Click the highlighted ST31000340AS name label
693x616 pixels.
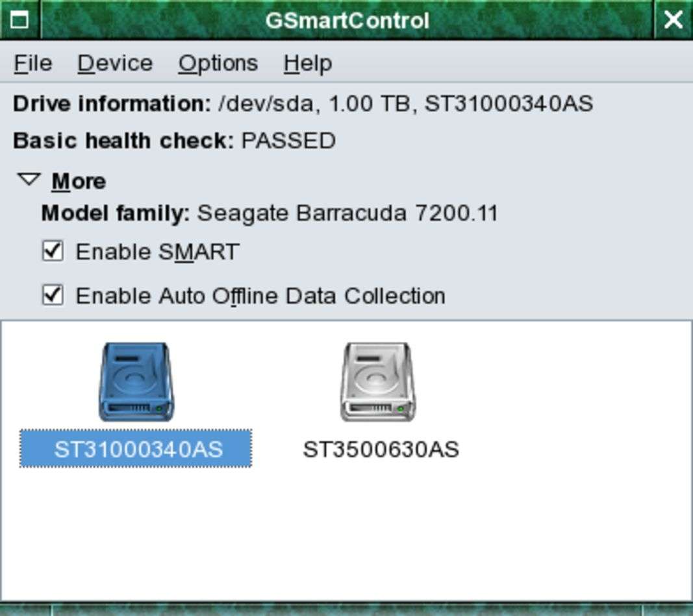[138, 449]
